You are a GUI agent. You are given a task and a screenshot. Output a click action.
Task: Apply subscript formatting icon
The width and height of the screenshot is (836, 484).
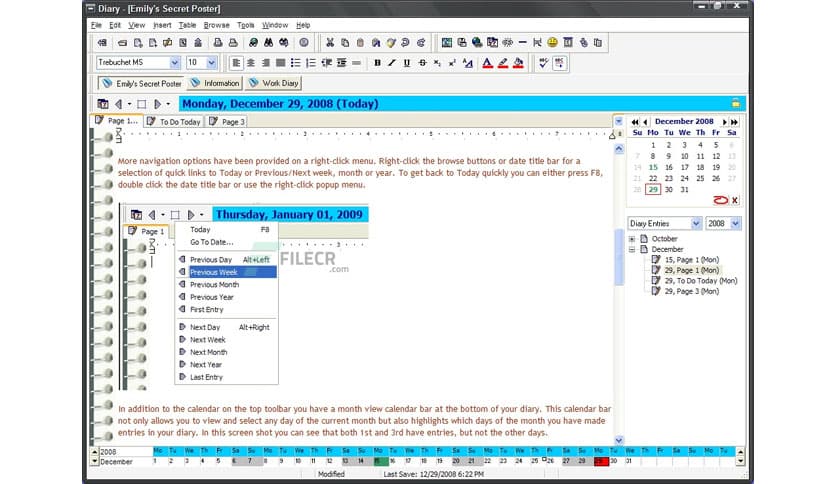[437, 63]
